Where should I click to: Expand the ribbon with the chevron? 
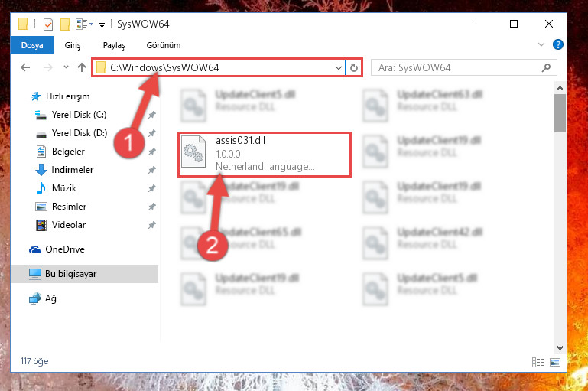point(541,44)
